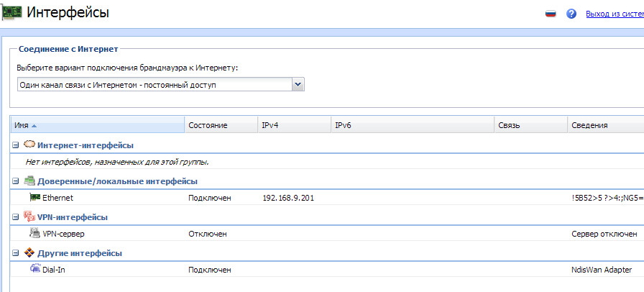Collapse the trusted/local interfaces group
Viewport: 644px width, 292px height.
click(15, 181)
